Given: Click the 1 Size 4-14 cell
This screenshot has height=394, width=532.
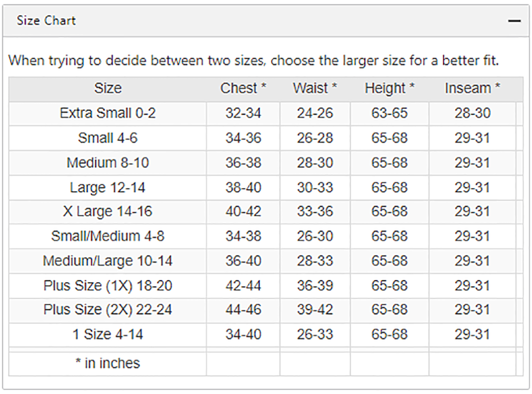Looking at the screenshot, I should [x=107, y=335].
